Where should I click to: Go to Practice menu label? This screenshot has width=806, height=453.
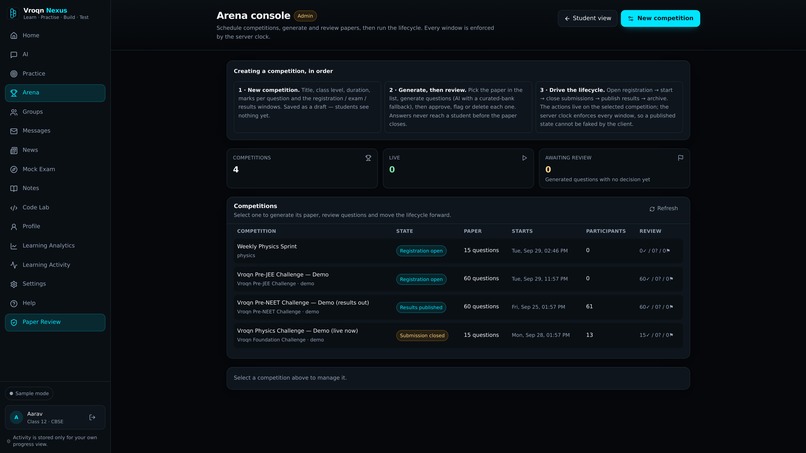click(34, 74)
